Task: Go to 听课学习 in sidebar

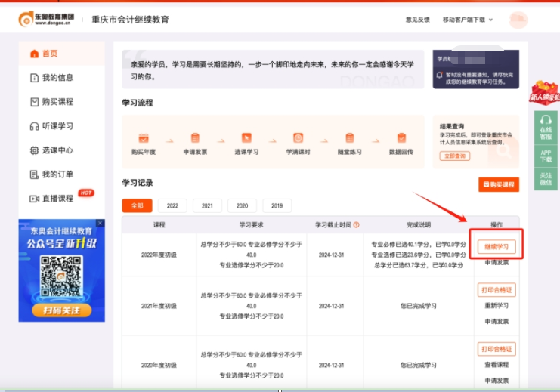Action: (57, 126)
